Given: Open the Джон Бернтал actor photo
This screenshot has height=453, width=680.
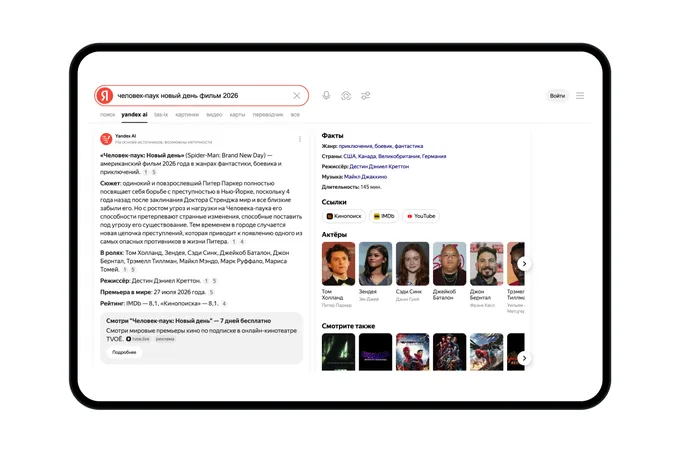Looking at the screenshot, I should [x=487, y=264].
